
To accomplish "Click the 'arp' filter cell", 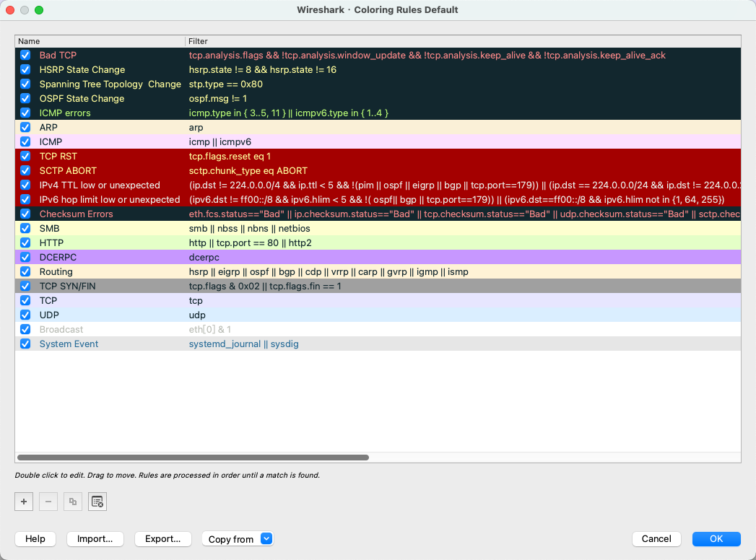I will click(196, 128).
